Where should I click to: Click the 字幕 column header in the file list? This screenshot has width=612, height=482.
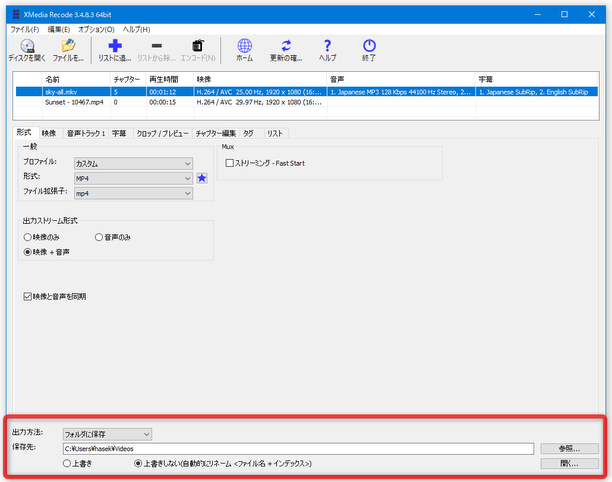tap(537, 80)
